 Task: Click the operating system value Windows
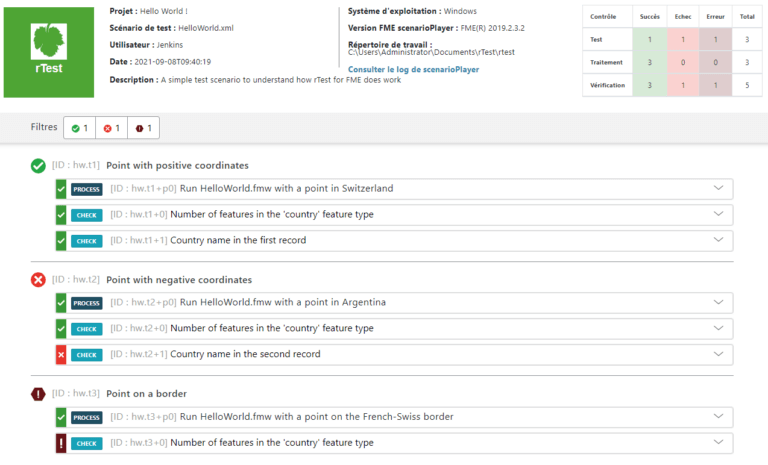[460, 11]
